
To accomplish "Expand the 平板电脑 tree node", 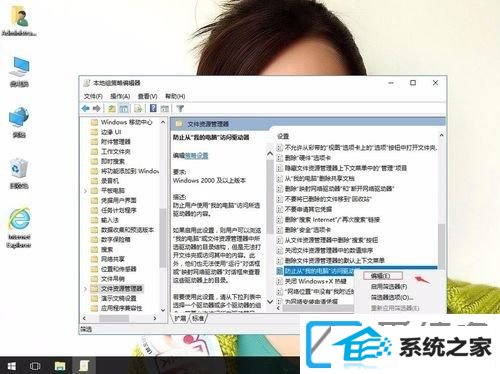I will pos(85,191).
